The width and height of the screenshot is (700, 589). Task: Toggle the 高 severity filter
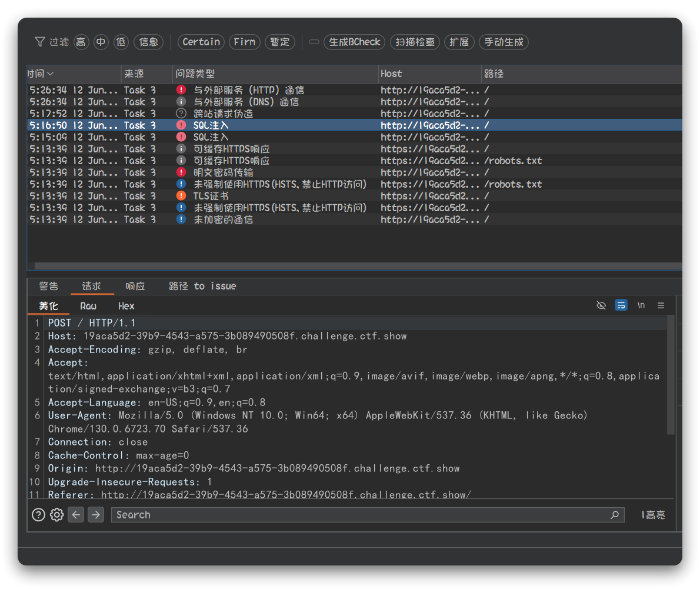coord(81,42)
